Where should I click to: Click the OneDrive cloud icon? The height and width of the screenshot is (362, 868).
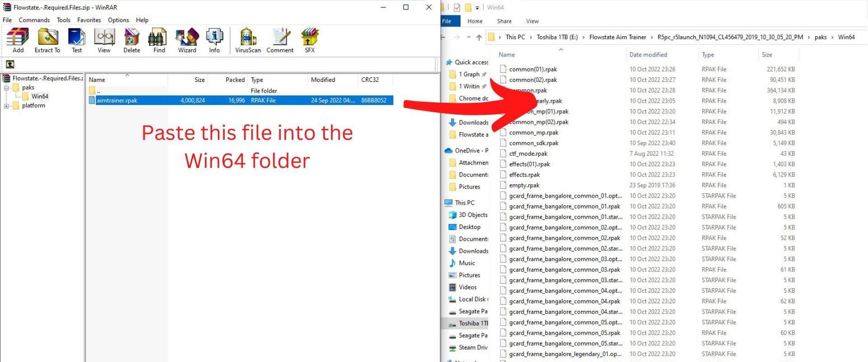(x=448, y=151)
